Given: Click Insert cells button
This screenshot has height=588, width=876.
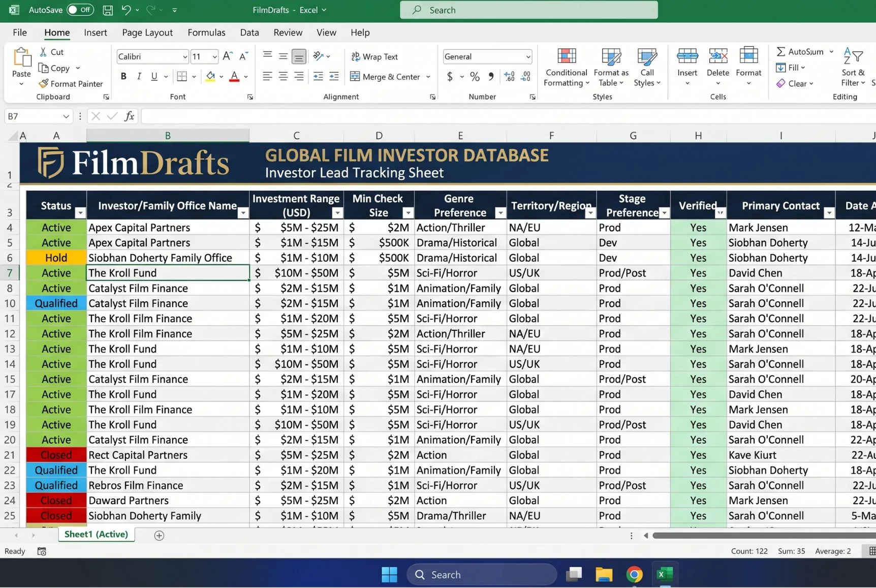Looking at the screenshot, I should tap(687, 67).
